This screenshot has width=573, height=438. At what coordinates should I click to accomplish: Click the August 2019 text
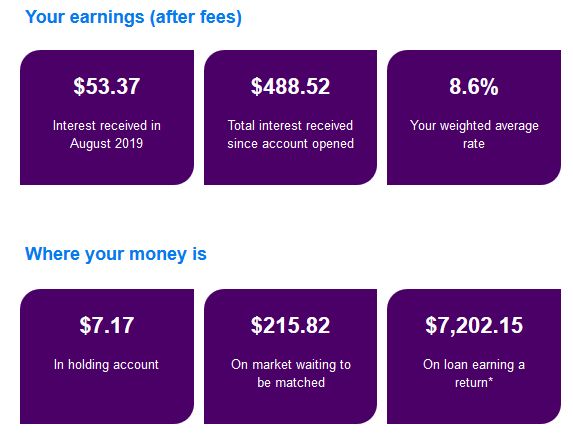pos(106,143)
